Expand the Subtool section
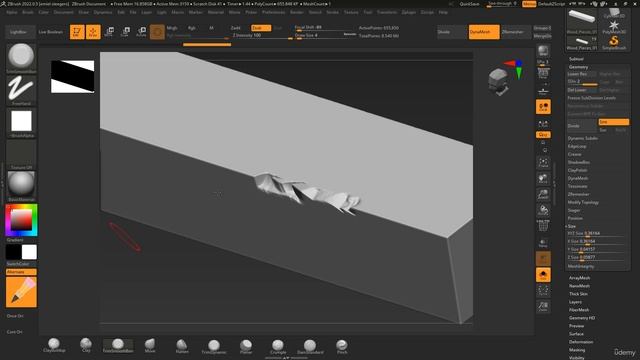This screenshot has width=640, height=360. tap(576, 59)
